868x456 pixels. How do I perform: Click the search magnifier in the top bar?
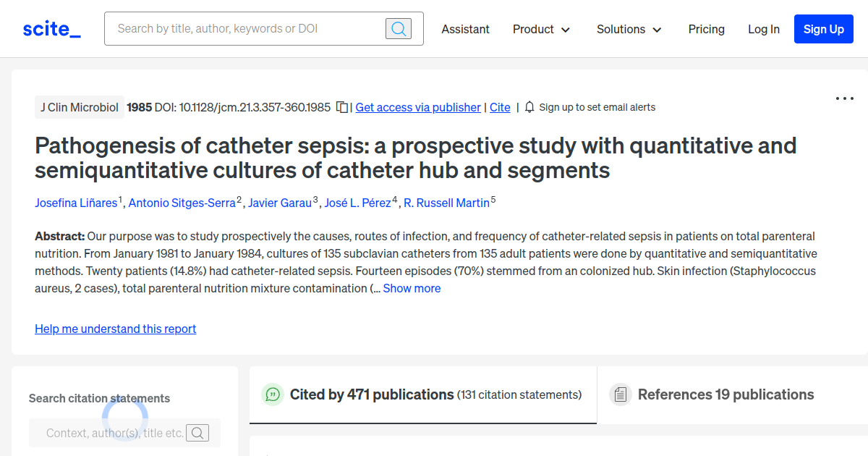tap(398, 28)
